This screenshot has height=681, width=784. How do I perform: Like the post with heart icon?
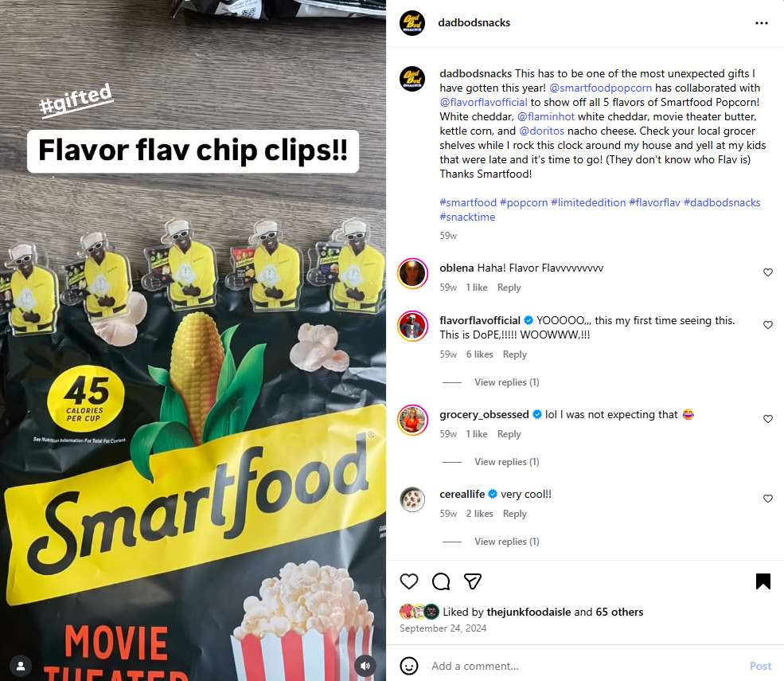[x=409, y=581]
